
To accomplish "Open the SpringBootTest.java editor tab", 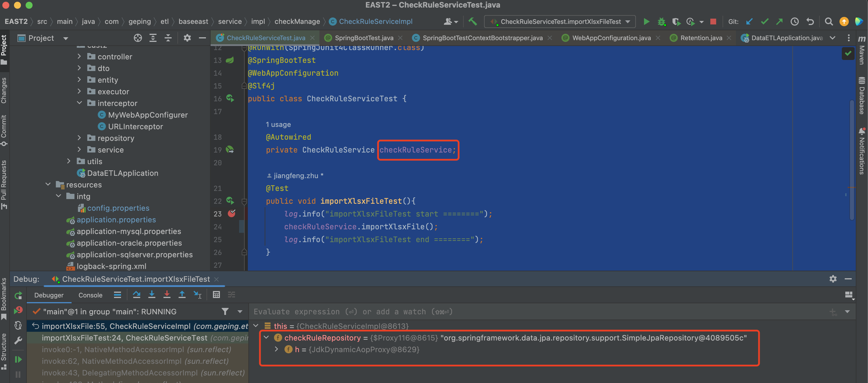I will [364, 38].
